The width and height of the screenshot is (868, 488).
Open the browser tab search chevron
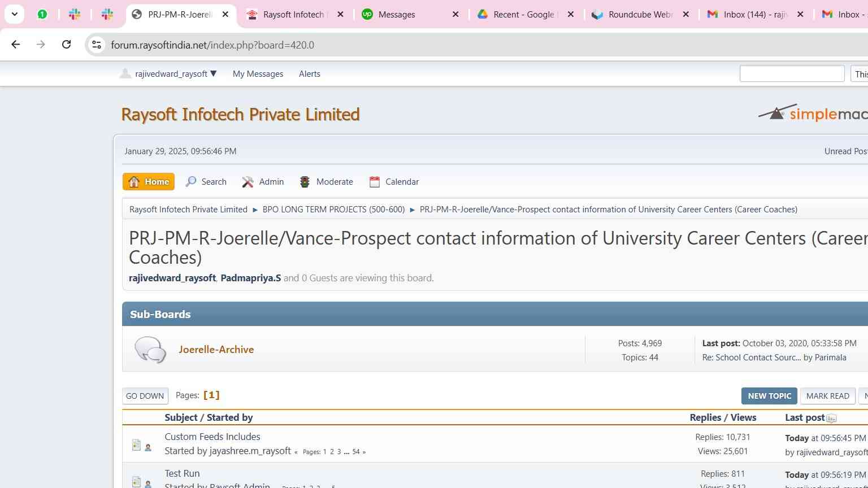[15, 14]
